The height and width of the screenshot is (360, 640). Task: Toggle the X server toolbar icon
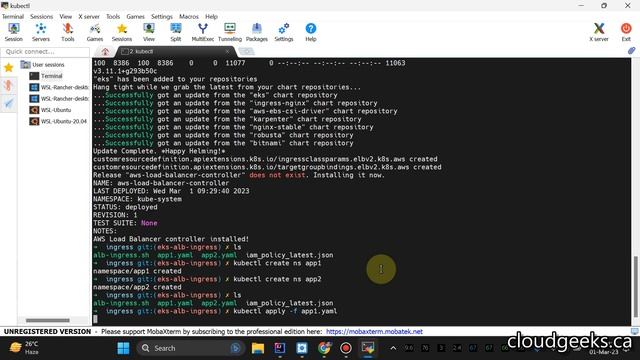pyautogui.click(x=599, y=32)
